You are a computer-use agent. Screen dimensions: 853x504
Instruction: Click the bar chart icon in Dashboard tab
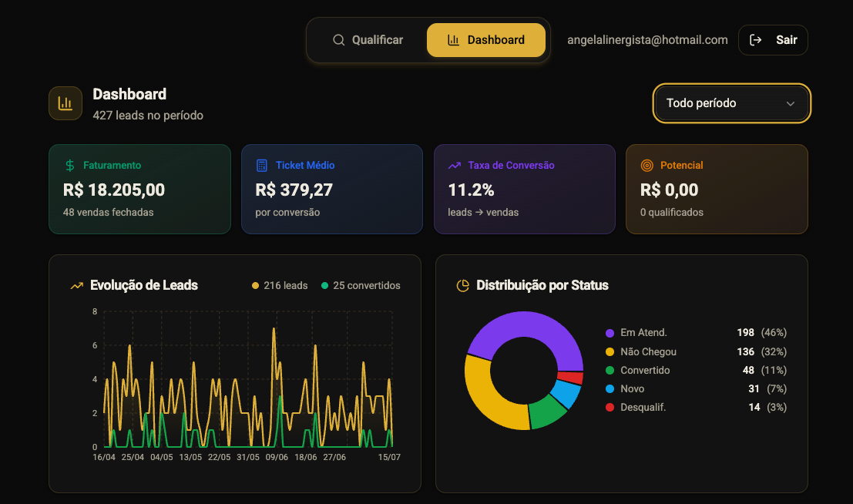pos(453,40)
